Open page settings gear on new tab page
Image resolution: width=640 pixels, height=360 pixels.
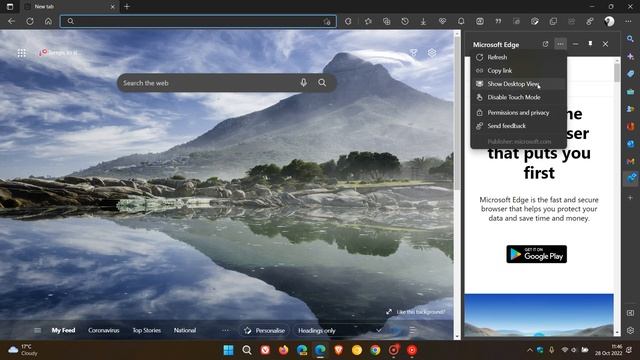(x=432, y=53)
